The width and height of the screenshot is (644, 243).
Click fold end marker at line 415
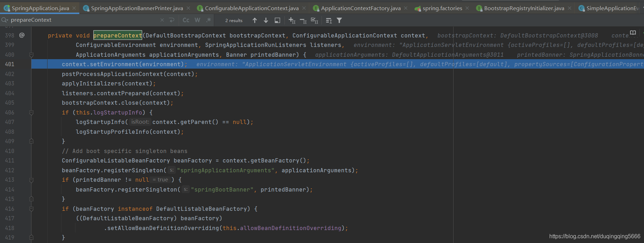tap(31, 199)
